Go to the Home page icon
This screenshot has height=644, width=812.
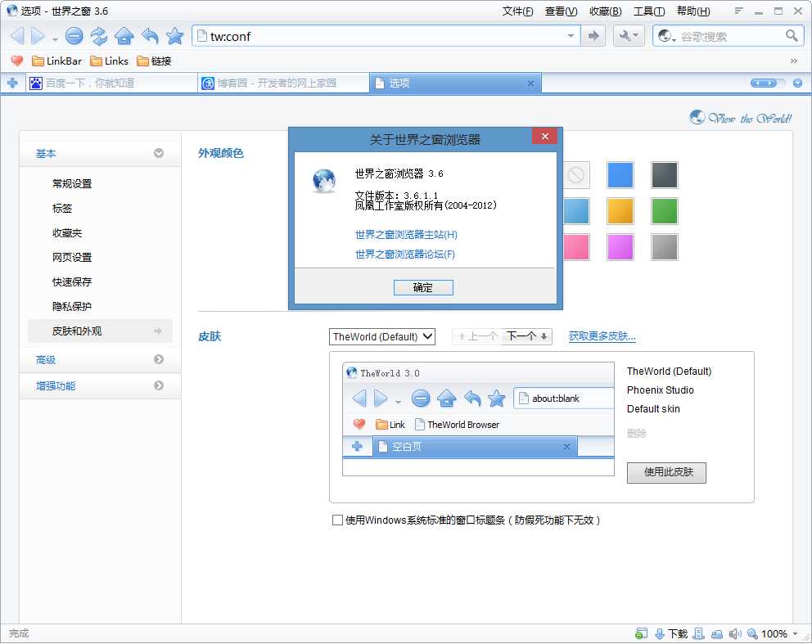124,36
